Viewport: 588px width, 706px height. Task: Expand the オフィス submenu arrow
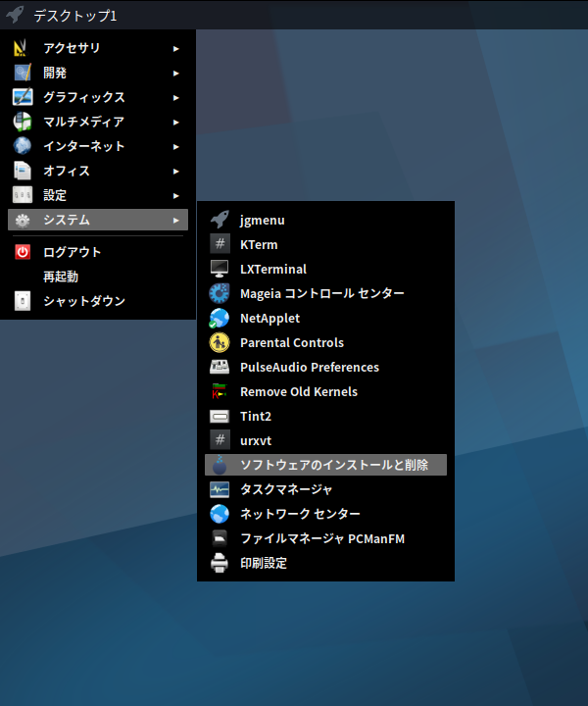175,171
